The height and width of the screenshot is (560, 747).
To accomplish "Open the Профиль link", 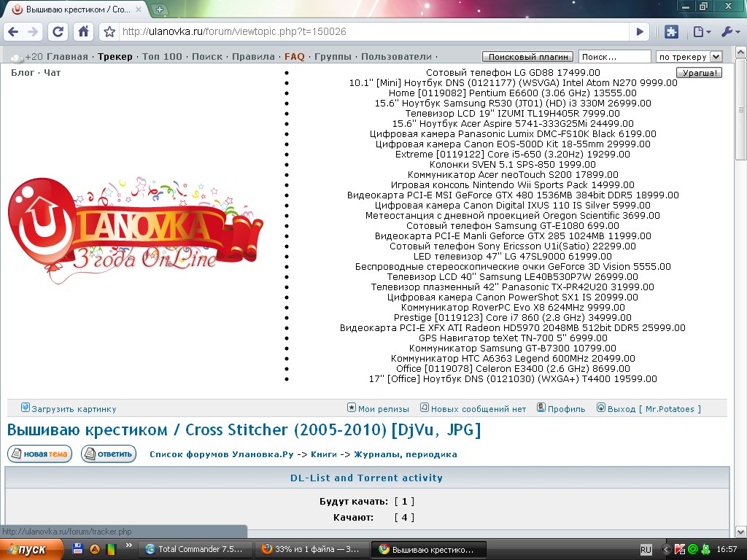I will 566,409.
